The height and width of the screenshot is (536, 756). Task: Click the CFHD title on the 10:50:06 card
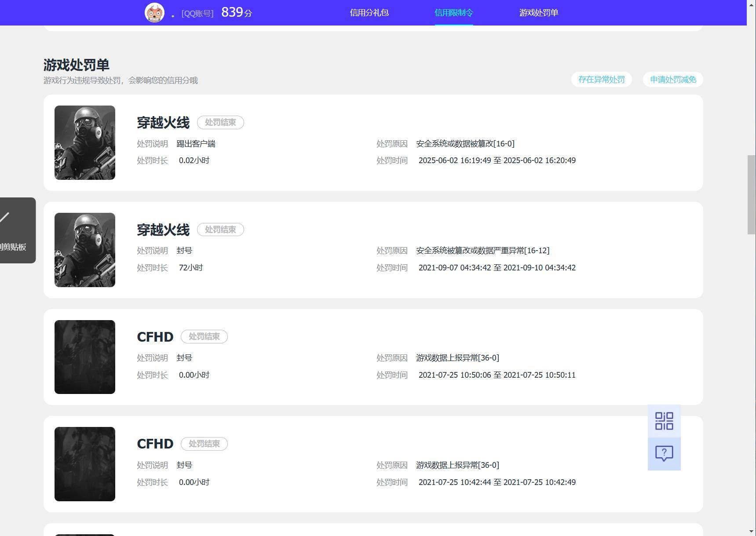[x=155, y=337]
